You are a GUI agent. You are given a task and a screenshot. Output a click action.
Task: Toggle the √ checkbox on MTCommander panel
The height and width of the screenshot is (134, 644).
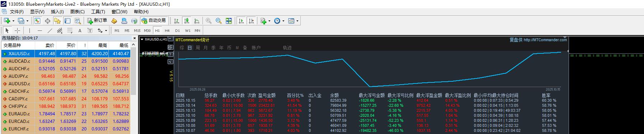171,62
